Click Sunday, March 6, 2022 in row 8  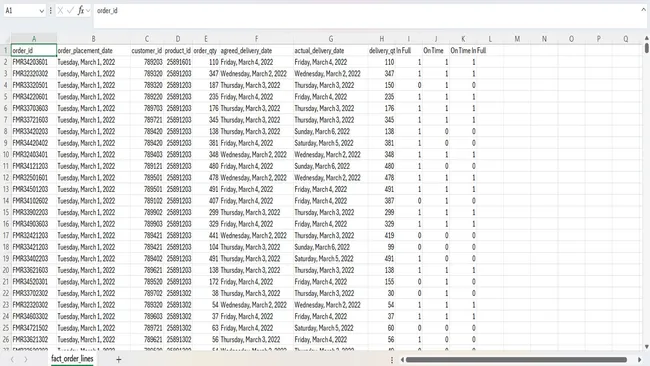[330, 131]
